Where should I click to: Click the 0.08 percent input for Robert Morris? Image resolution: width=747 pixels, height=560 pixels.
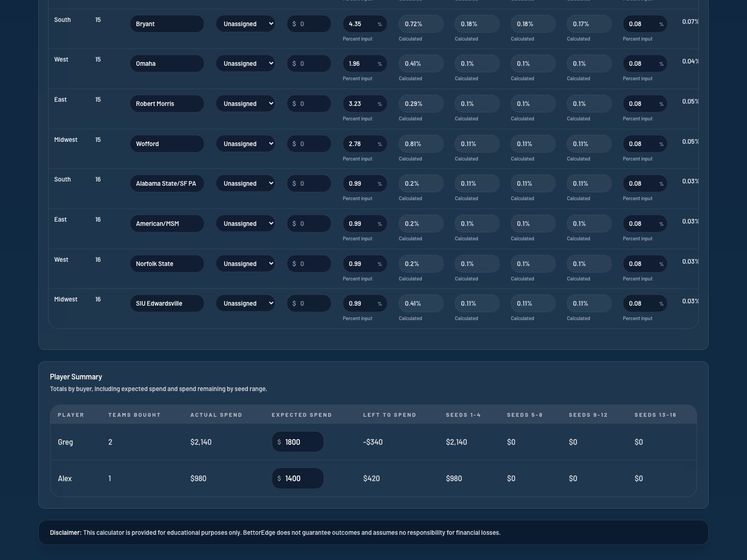(645, 103)
